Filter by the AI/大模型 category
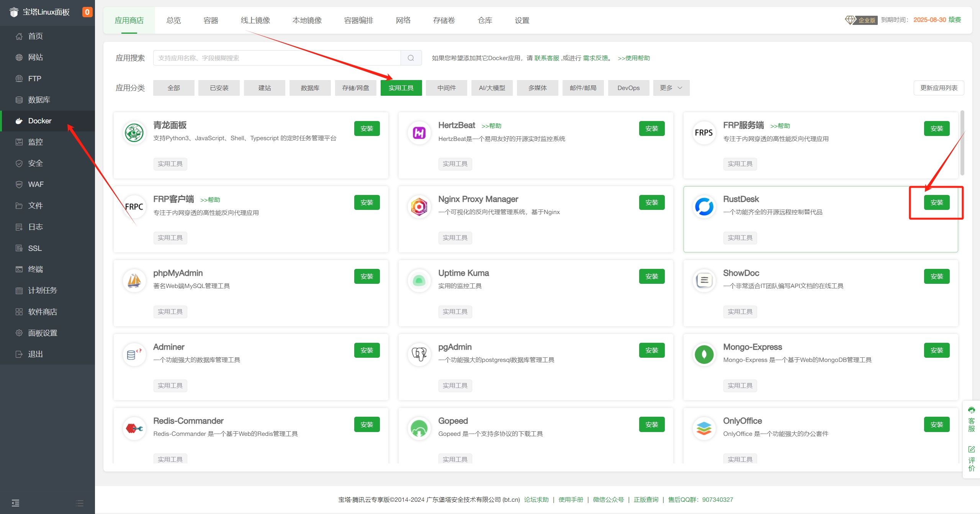Screen dimensions: 980x514 pos(492,88)
